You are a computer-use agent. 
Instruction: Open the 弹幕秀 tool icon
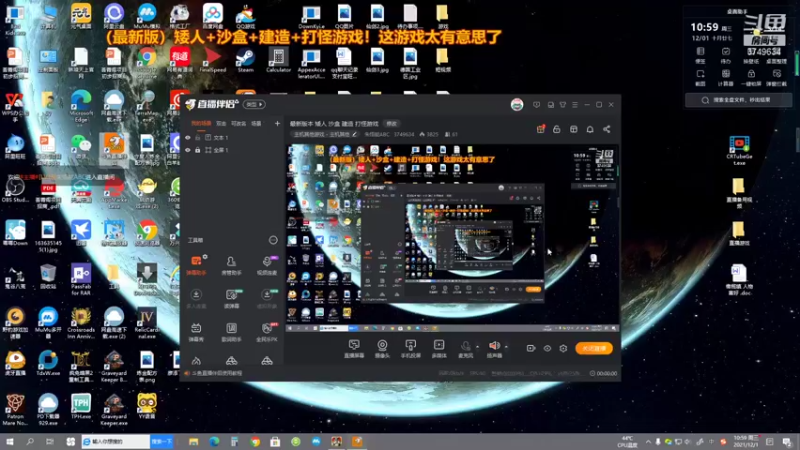point(196,332)
